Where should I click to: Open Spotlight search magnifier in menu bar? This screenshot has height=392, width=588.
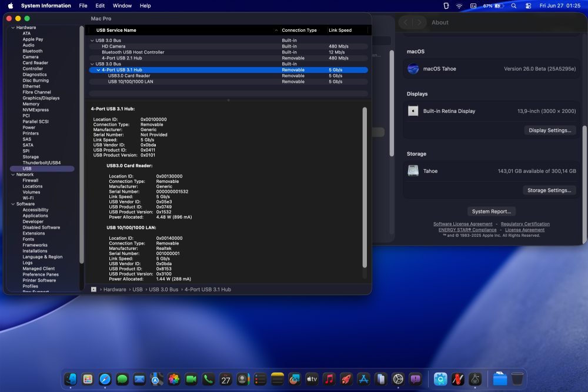tap(514, 6)
